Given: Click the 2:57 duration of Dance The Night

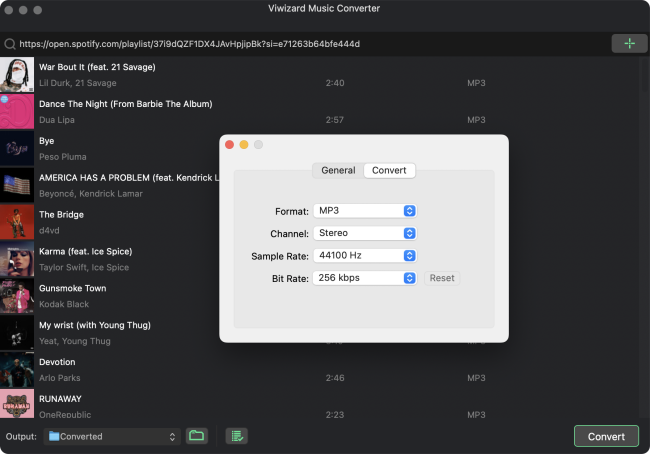Looking at the screenshot, I should (x=335, y=120).
